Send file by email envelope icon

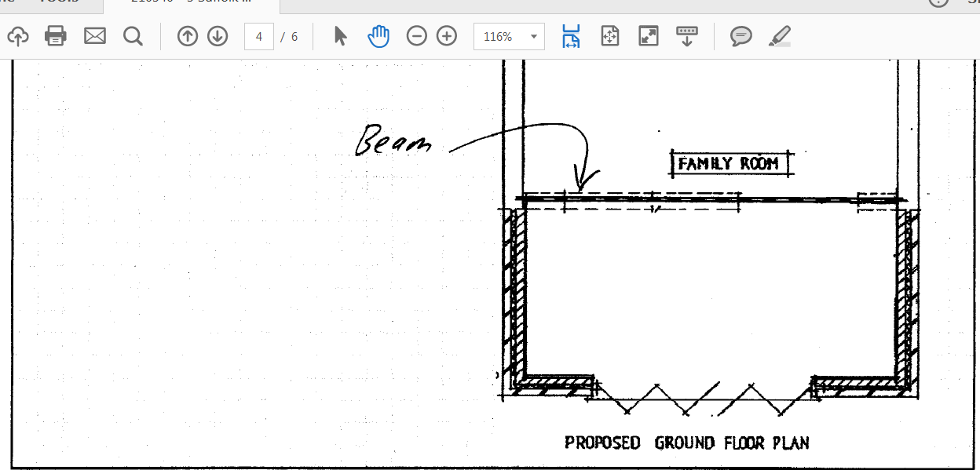[95, 36]
